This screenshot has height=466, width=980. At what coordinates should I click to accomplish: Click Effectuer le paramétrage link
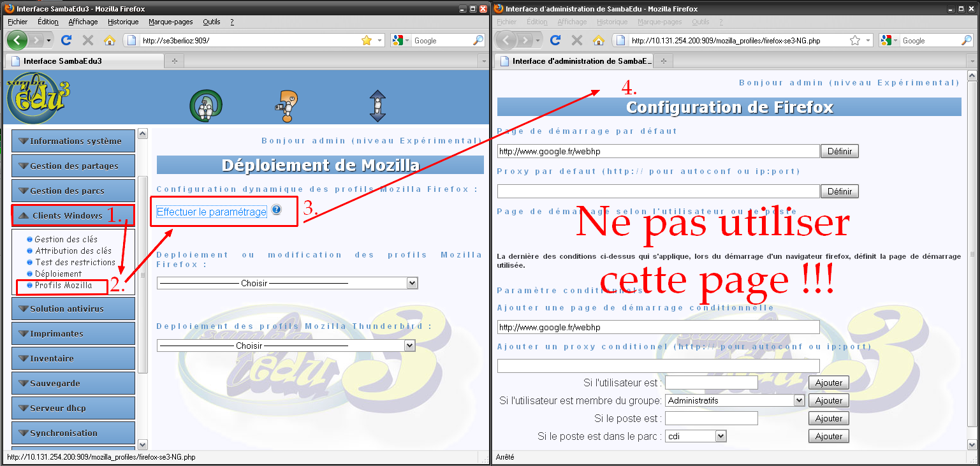coord(212,212)
